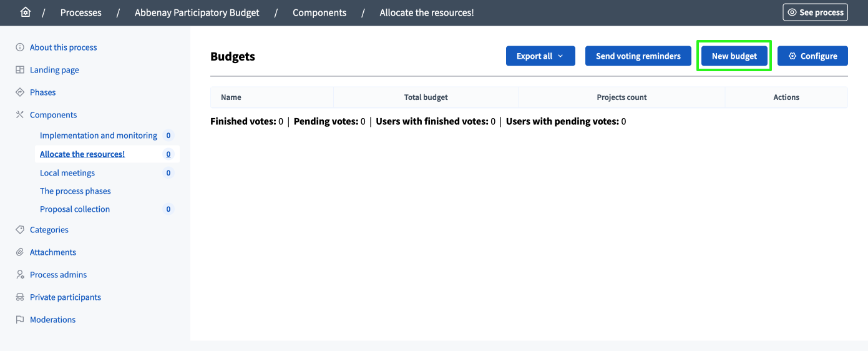
Task: Navigate to Processes breadcrumb link
Action: pos(81,12)
